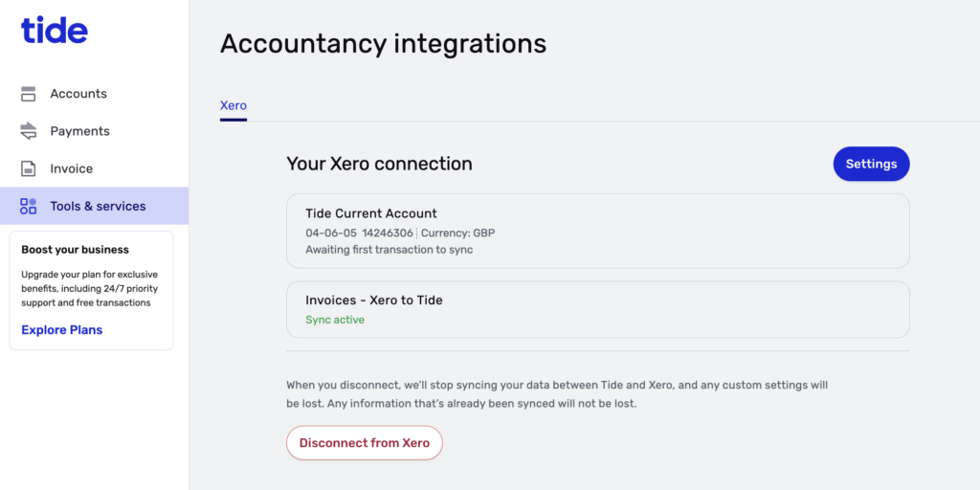This screenshot has width=980, height=490.
Task: Click the Tools & services grid icon
Action: tap(28, 207)
